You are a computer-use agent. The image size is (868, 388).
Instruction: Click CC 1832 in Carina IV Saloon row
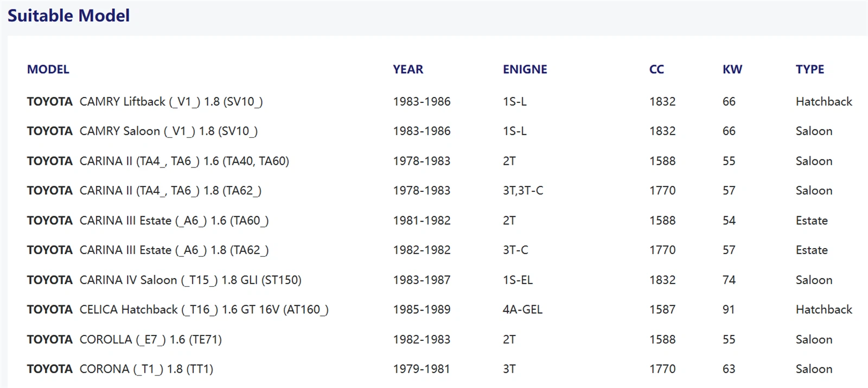[662, 280]
